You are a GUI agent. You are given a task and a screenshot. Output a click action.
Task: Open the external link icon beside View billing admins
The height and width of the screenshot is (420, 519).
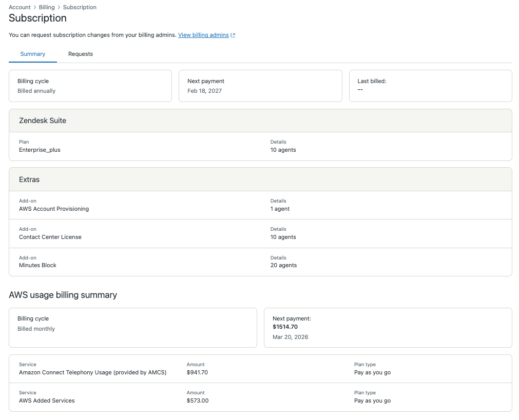pos(233,35)
